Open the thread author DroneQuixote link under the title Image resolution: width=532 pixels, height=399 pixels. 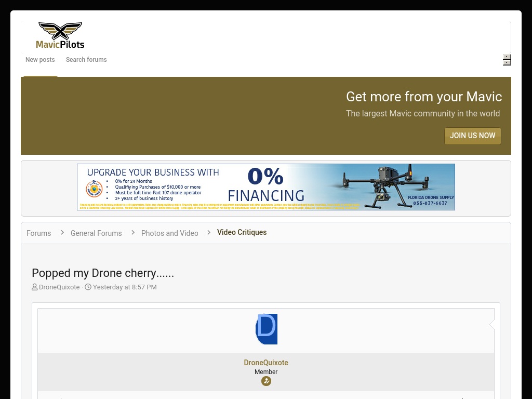tap(59, 287)
